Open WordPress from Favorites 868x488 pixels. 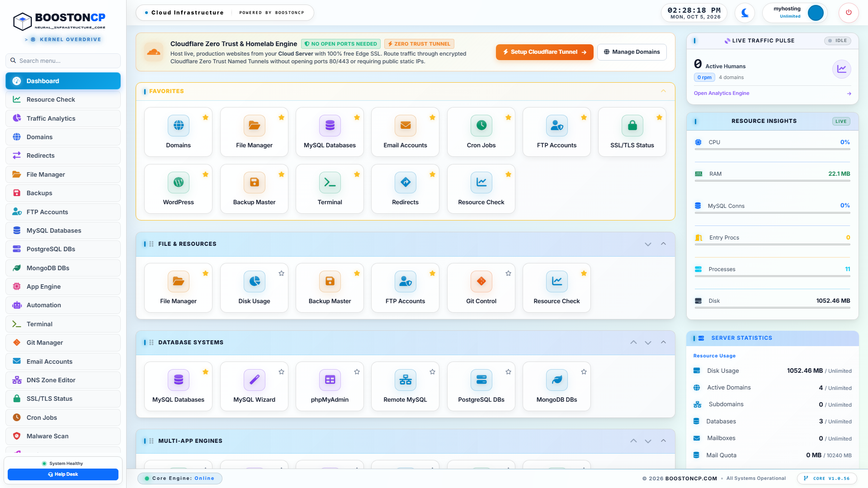pyautogui.click(x=178, y=189)
